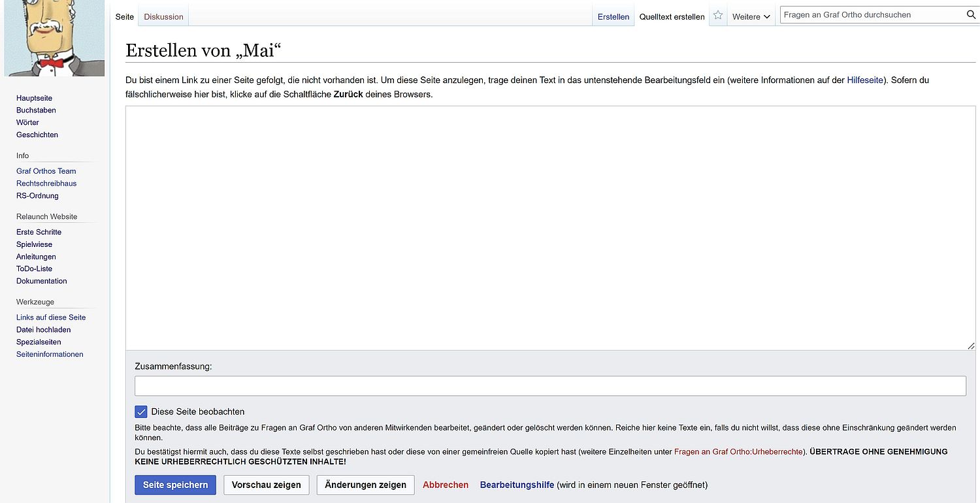
Task: Click into the 'Zusammenfassung' input field
Action: [x=550, y=386]
